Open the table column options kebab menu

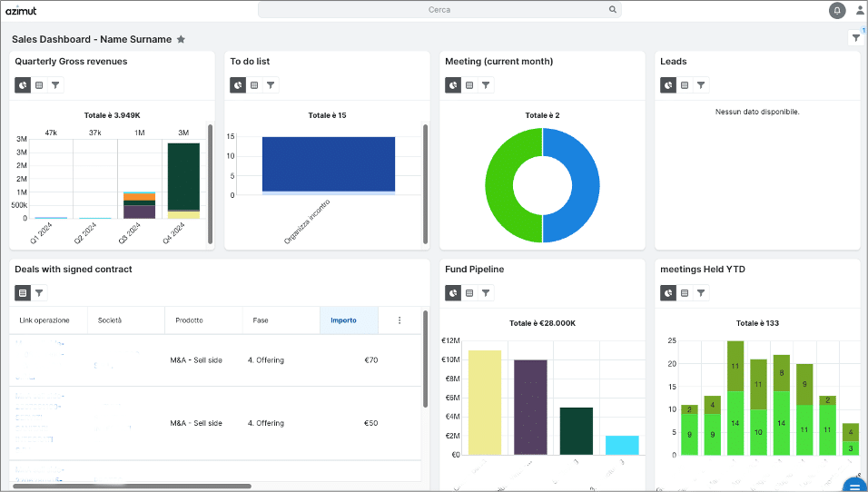tap(399, 320)
